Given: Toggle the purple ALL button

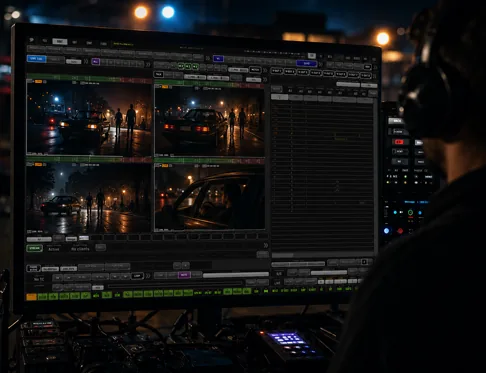Looking at the screenshot, I should [96, 62].
